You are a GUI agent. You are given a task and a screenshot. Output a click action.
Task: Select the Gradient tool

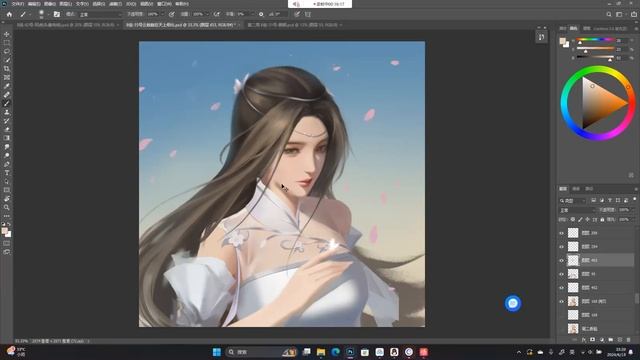point(7,138)
